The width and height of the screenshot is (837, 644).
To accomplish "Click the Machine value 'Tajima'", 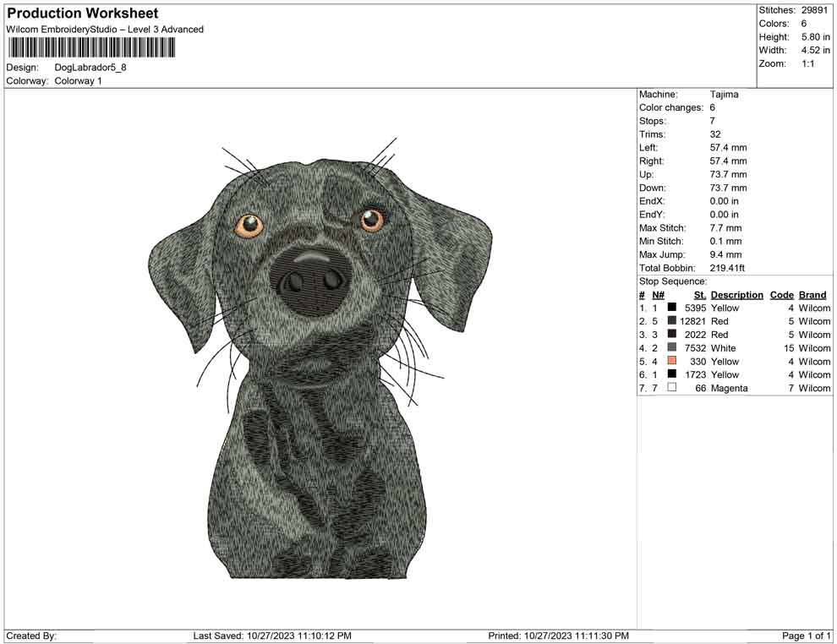I will pos(724,95).
